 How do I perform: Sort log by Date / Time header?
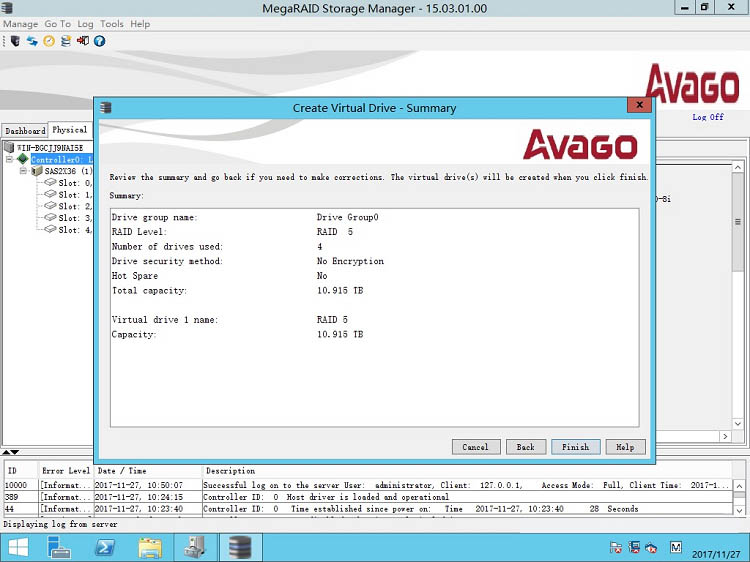pos(148,471)
